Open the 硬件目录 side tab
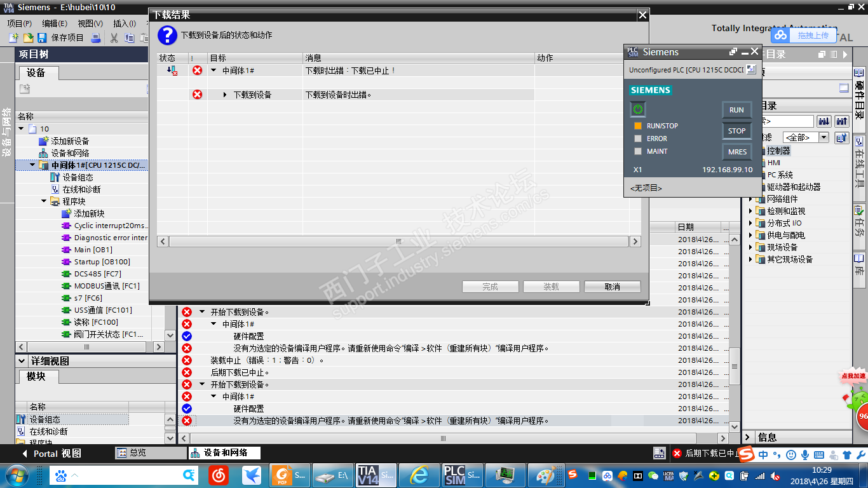The height and width of the screenshot is (488, 868). [x=859, y=100]
